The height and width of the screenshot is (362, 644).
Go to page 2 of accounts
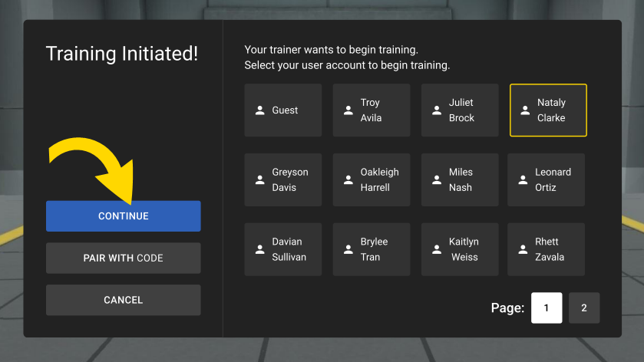point(584,308)
